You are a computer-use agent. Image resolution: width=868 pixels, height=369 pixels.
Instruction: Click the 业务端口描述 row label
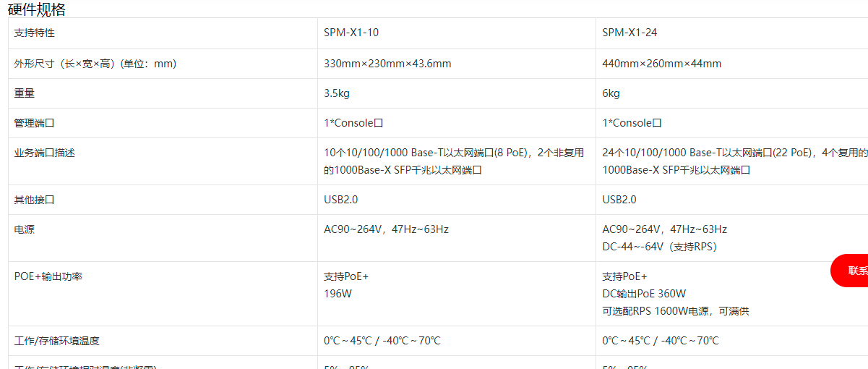45,153
